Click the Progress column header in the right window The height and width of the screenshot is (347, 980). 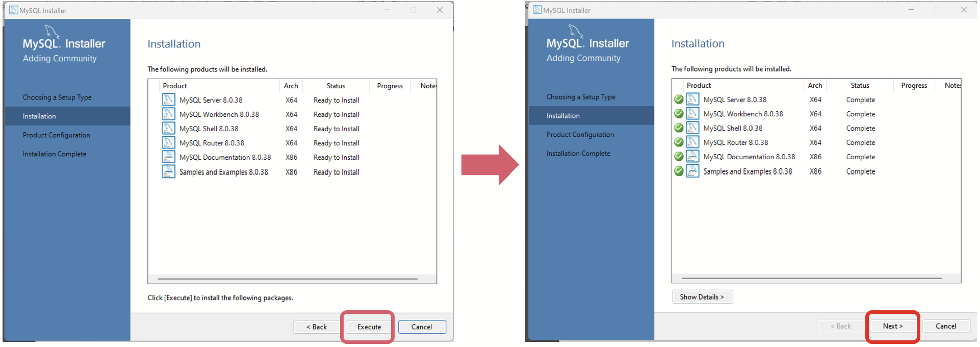pos(914,85)
